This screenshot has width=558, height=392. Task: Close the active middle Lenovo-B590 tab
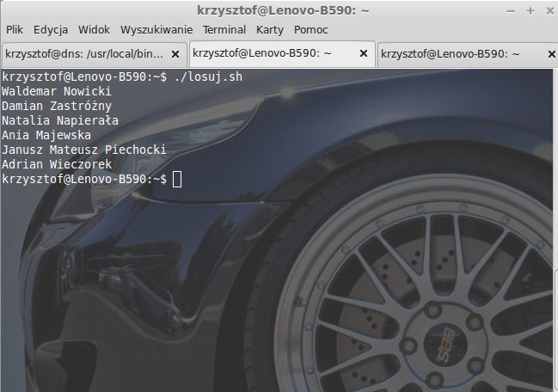(x=364, y=53)
